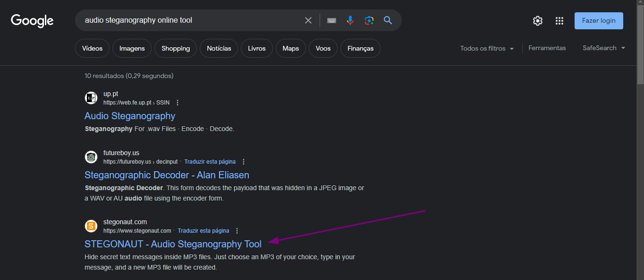Open Steganographic Decoder - Alan Eliasen result
This screenshot has height=280, width=644.
click(167, 175)
